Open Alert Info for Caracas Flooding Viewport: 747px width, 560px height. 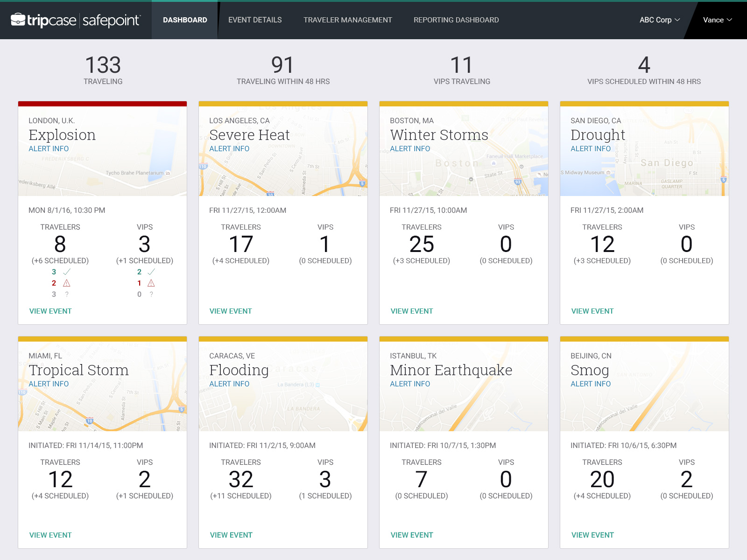tap(229, 384)
